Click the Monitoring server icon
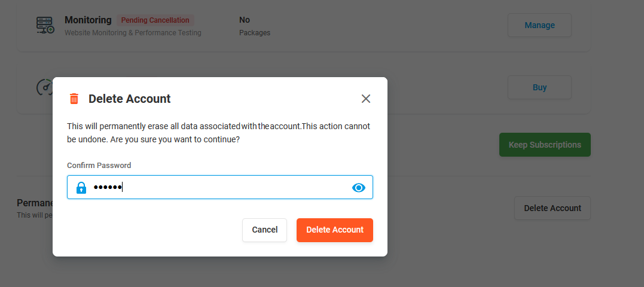644x287 pixels. (x=45, y=25)
